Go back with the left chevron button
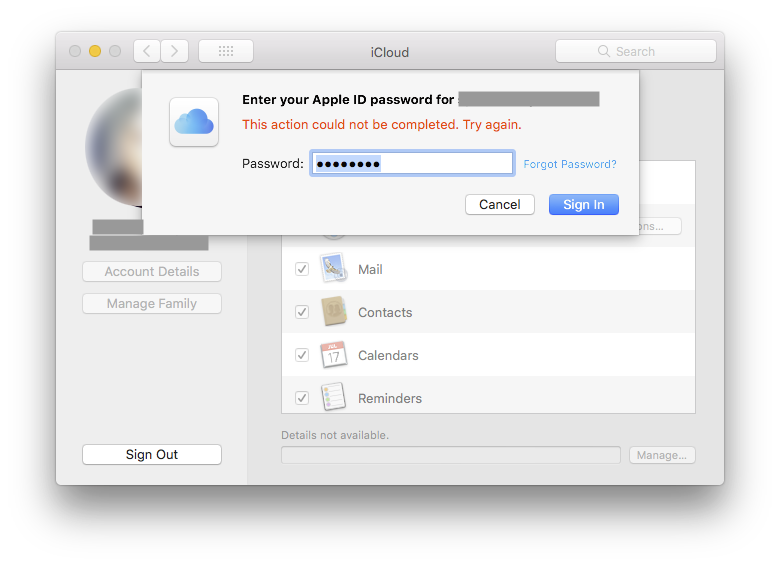The height and width of the screenshot is (565, 780). [x=147, y=51]
